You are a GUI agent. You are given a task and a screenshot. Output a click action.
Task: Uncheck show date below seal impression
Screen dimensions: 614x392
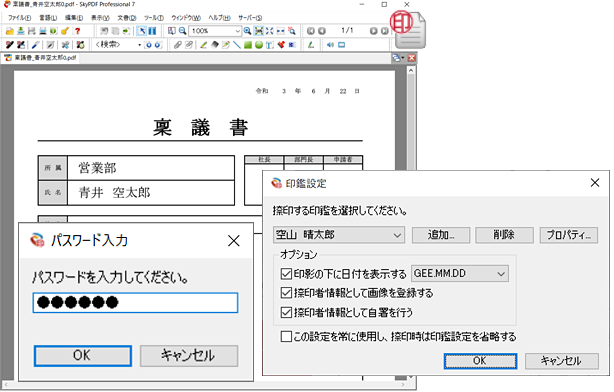(286, 273)
